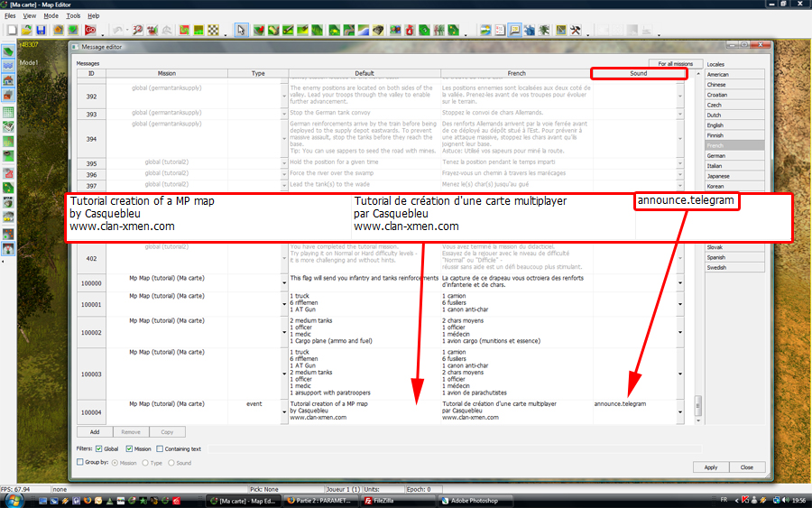This screenshot has height=508, width=812.
Task: Select the red building icon in left sidebar
Action: 8,95
